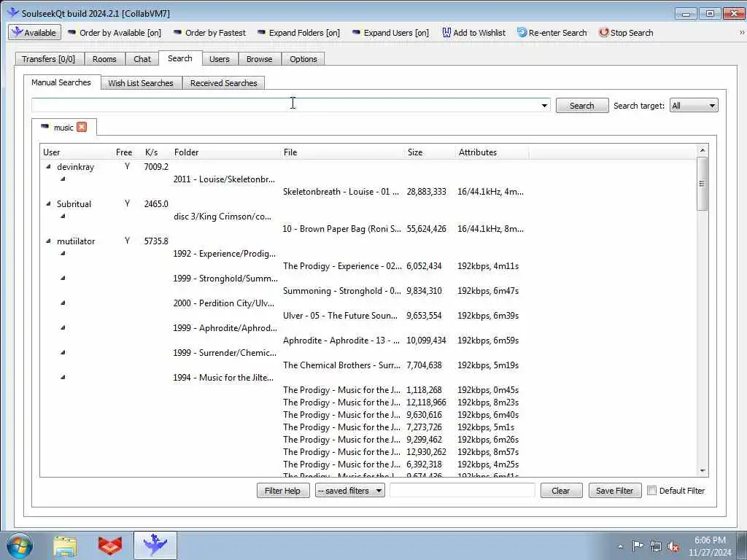The height and width of the screenshot is (560, 747).
Task: Click Stop Search icon
Action: (603, 32)
